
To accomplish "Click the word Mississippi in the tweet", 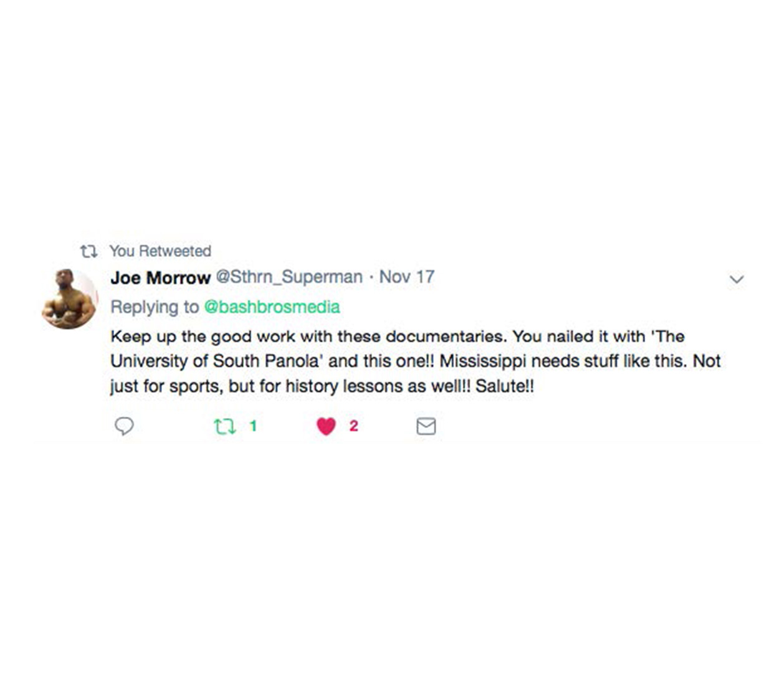I will pyautogui.click(x=483, y=362).
